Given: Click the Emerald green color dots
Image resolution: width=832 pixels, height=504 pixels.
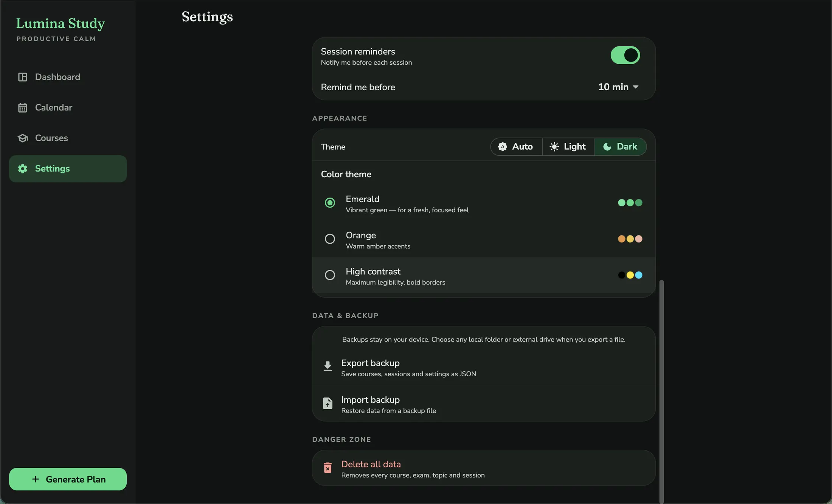Looking at the screenshot, I should click(630, 203).
